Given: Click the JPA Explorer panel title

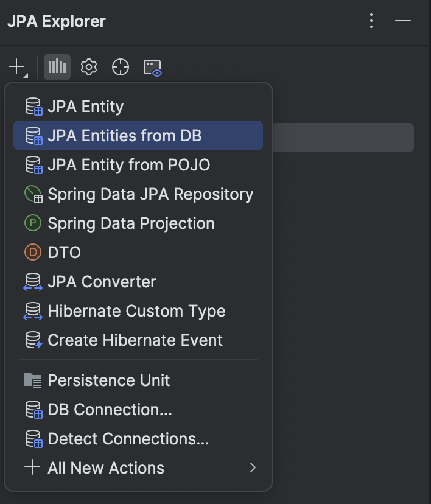Looking at the screenshot, I should click(57, 21).
